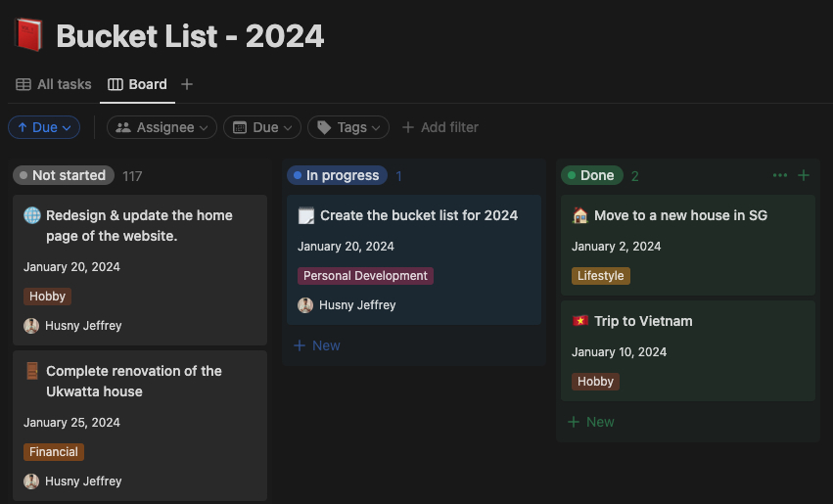Open the Tags filter dropdown

tap(348, 127)
